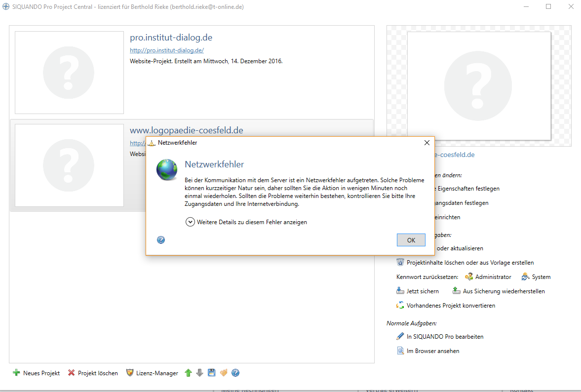
Task: Click the pencil edit in SIQUANDO icon
Action: [400, 336]
